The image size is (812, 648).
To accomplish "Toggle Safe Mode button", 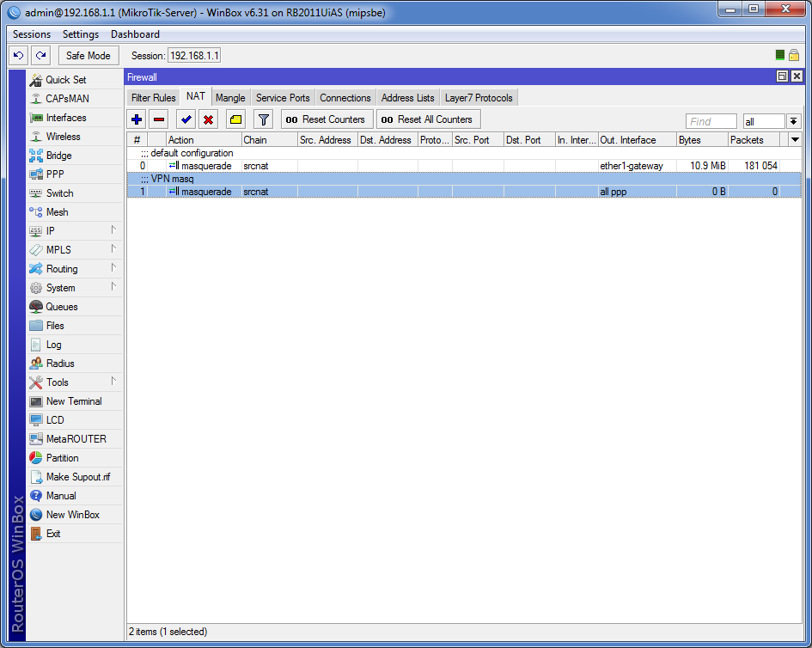I will pos(88,55).
